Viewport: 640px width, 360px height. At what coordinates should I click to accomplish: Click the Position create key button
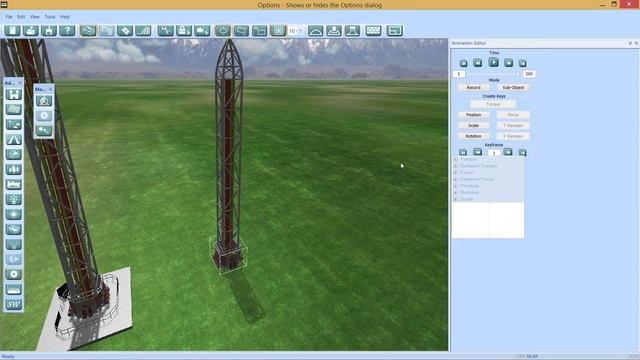pos(473,115)
